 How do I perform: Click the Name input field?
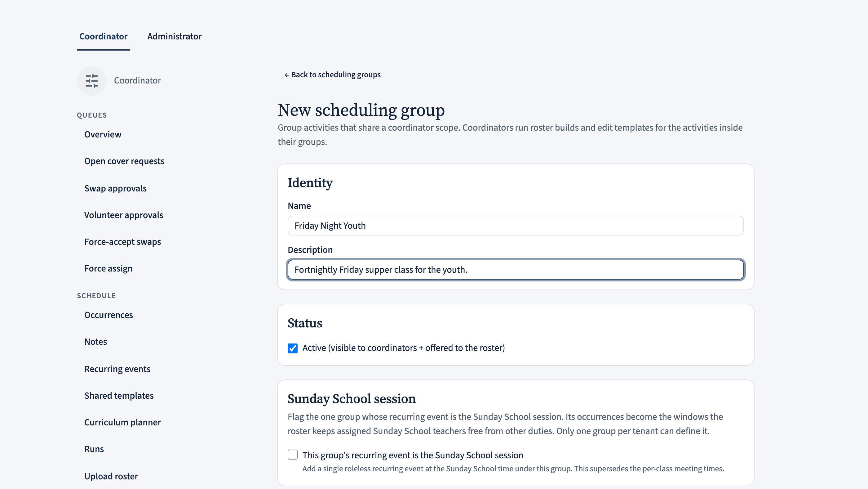pyautogui.click(x=516, y=226)
